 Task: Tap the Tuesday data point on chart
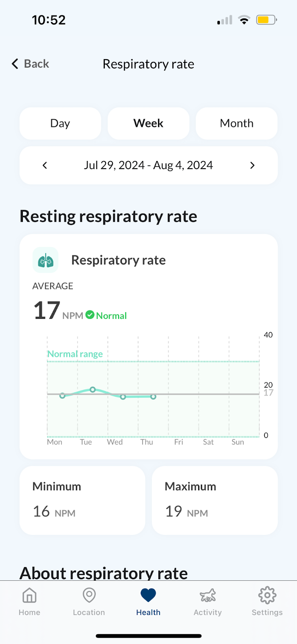click(x=93, y=390)
